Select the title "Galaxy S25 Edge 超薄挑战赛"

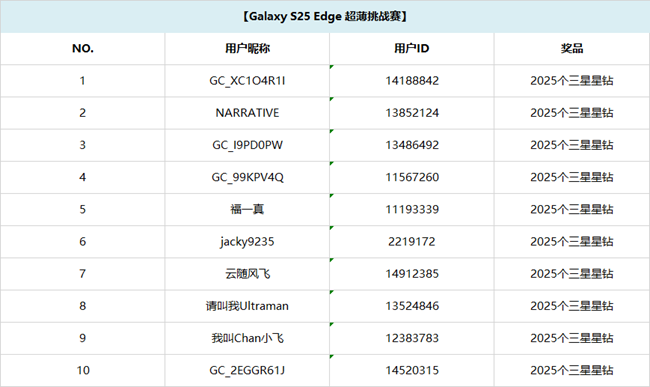[325, 17]
